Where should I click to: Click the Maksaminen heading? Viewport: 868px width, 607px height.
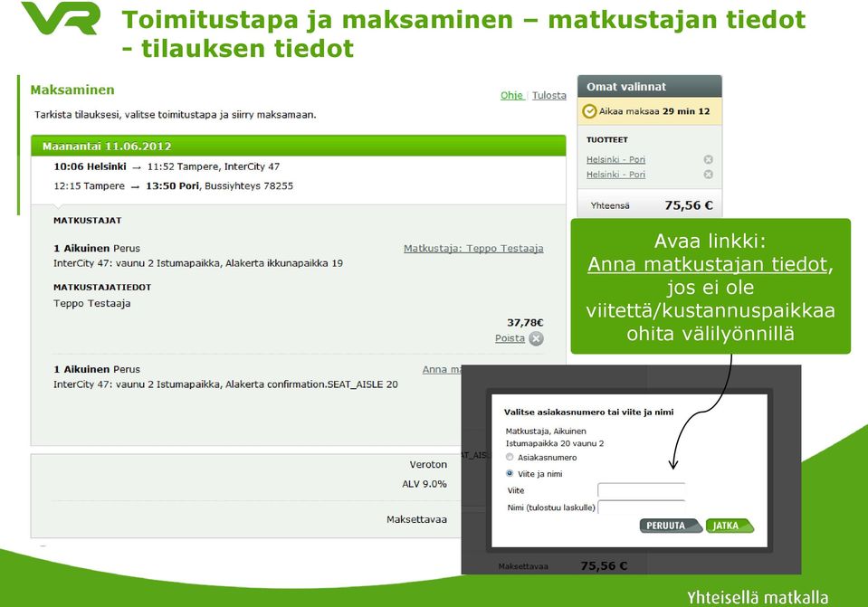point(72,90)
